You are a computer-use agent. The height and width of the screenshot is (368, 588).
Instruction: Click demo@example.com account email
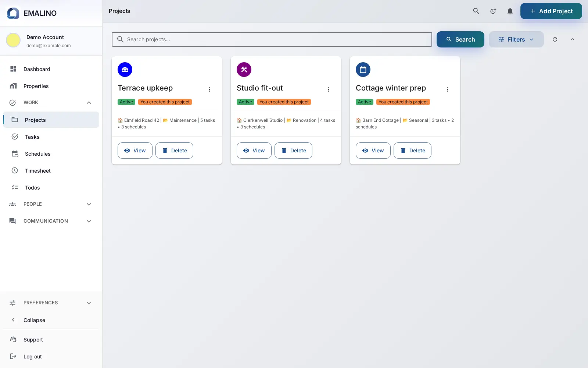[49, 46]
